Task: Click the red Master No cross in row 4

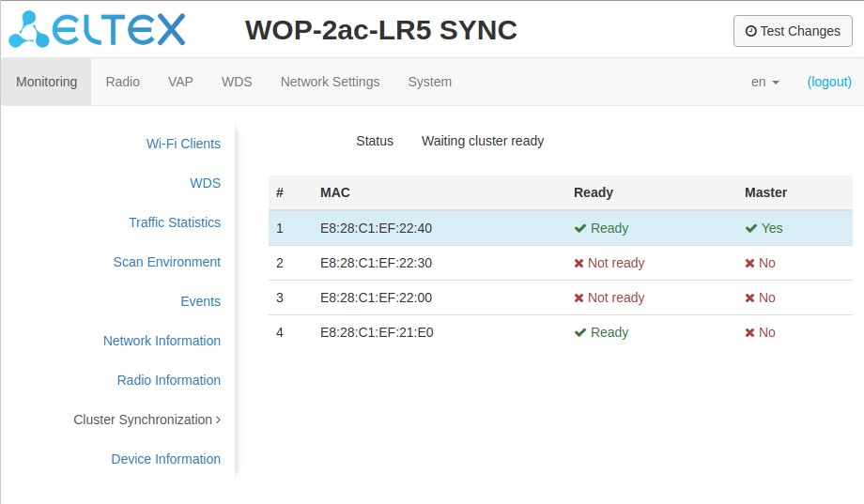Action: [x=750, y=332]
